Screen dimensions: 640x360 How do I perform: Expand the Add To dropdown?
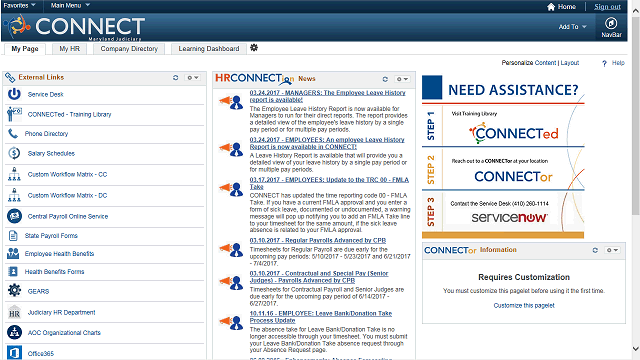tap(572, 27)
